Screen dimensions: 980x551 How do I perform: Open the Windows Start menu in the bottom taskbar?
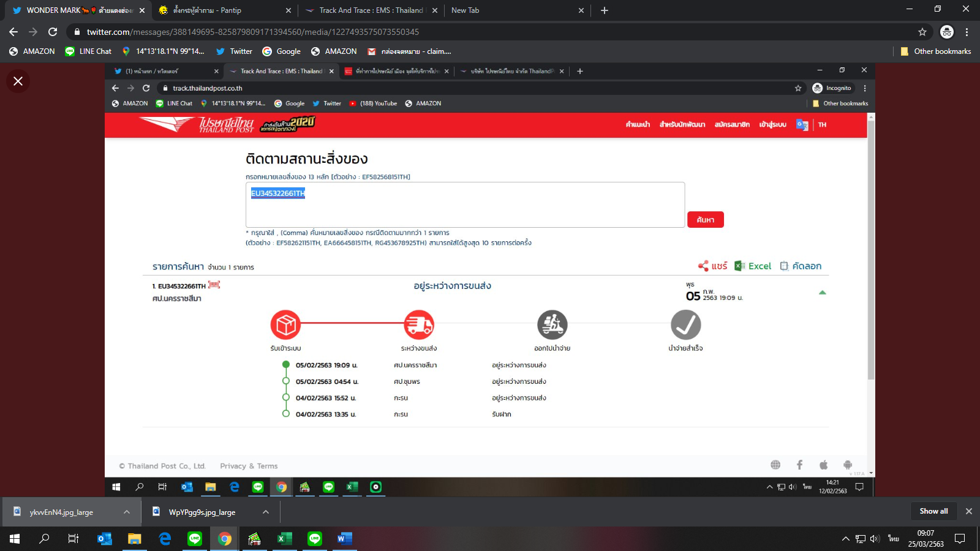pos(15,539)
